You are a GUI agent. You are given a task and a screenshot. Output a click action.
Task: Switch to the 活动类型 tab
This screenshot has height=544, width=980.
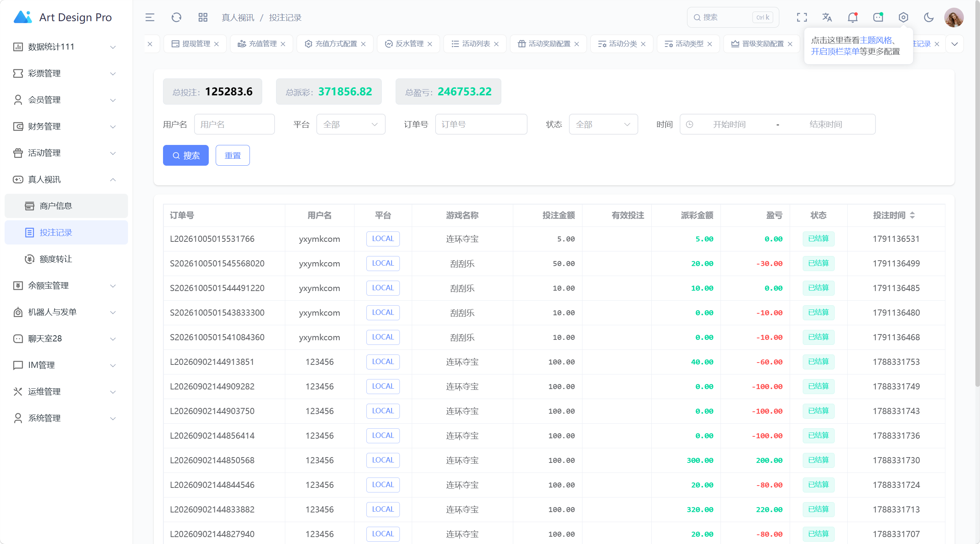click(x=688, y=44)
